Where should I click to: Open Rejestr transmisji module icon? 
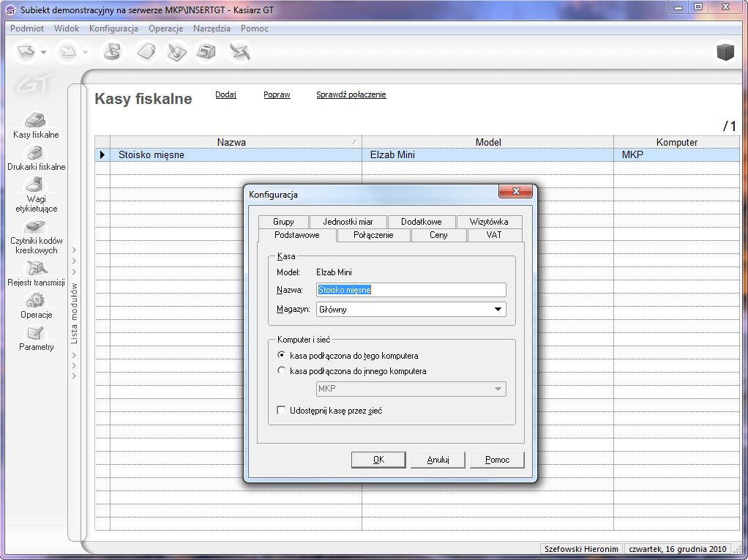(x=36, y=269)
